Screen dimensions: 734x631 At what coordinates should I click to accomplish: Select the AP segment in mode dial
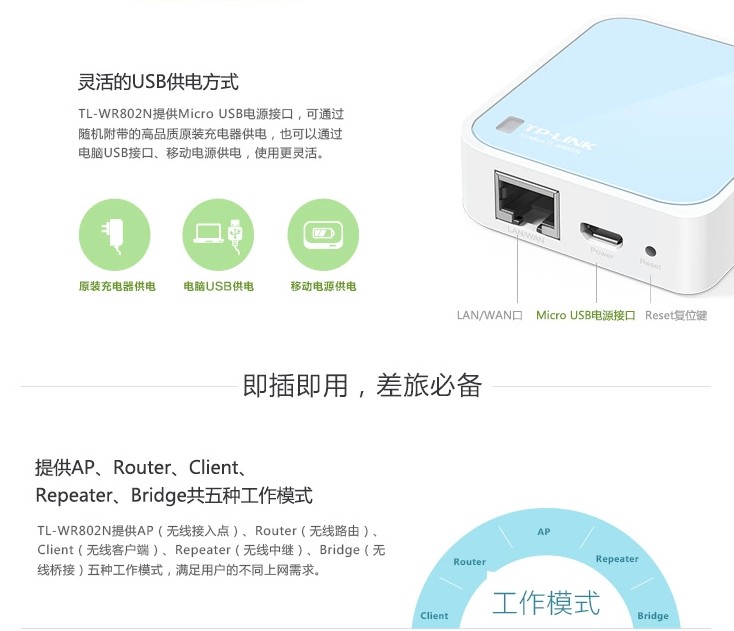(544, 532)
